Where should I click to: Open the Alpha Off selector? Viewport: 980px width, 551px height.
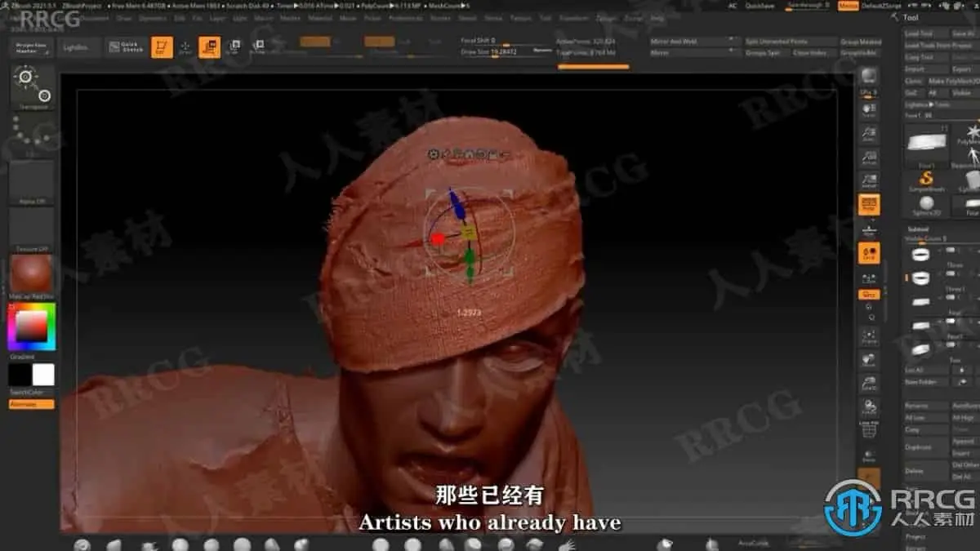(x=32, y=181)
